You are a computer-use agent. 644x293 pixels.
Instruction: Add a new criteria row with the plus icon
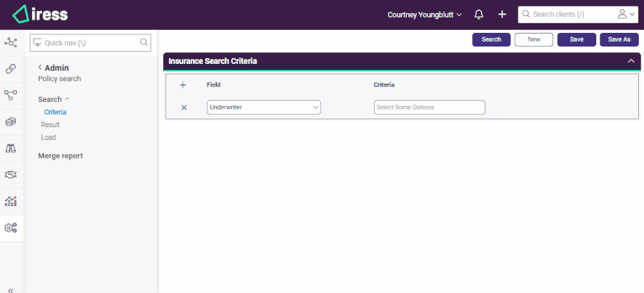tap(182, 85)
